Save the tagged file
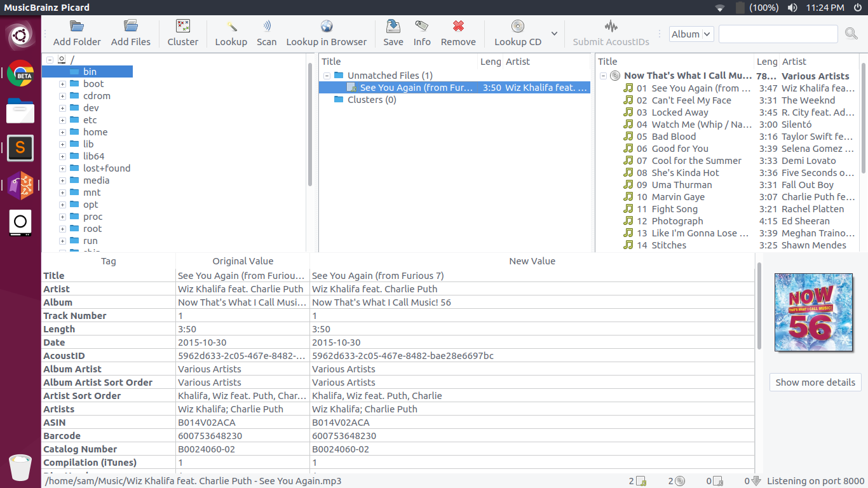 tap(393, 27)
